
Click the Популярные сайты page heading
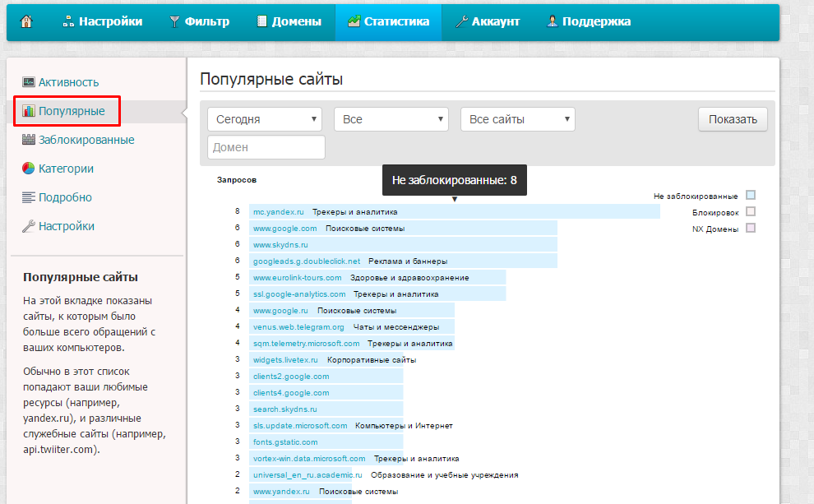pyautogui.click(x=271, y=80)
